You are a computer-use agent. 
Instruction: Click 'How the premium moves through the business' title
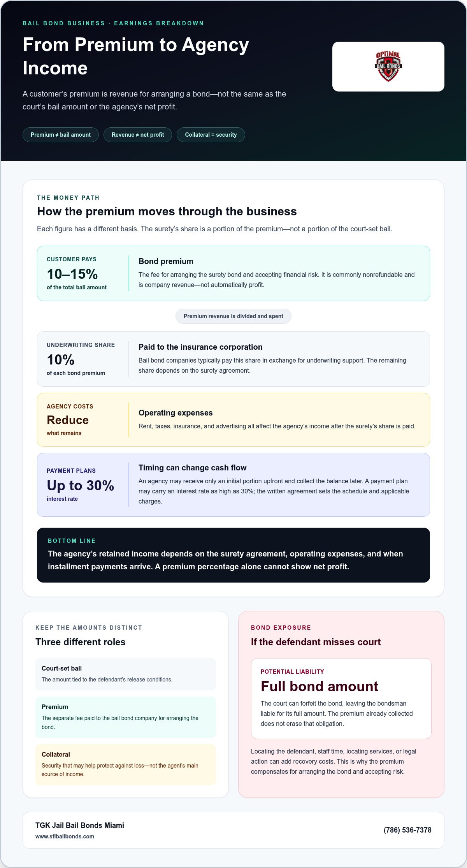pos(167,211)
